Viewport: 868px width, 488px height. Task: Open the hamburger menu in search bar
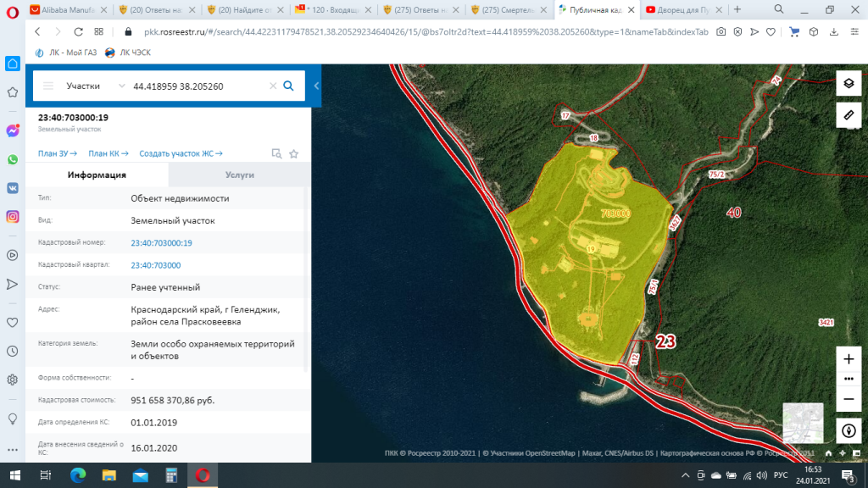pyautogui.click(x=48, y=86)
